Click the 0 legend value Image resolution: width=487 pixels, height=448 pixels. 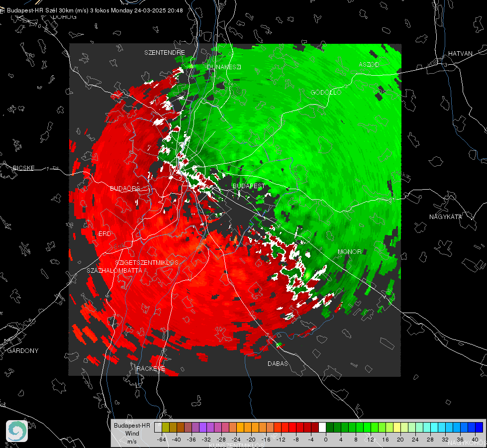[325, 440]
